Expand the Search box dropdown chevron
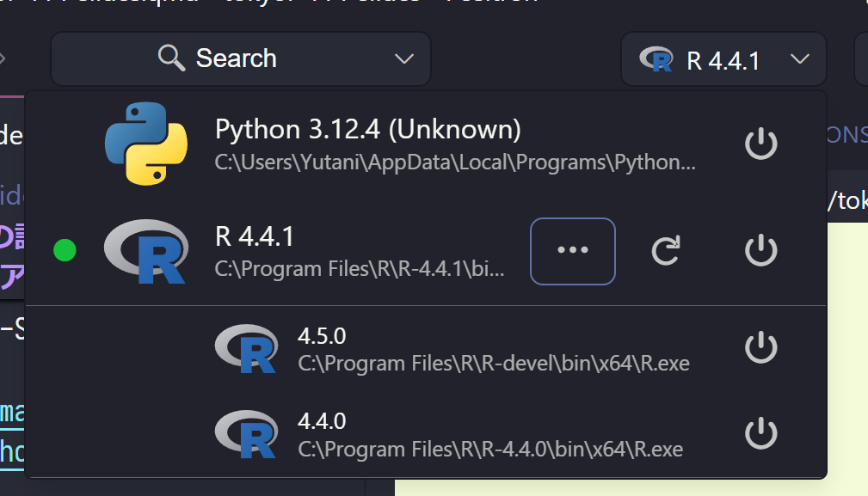 point(403,59)
